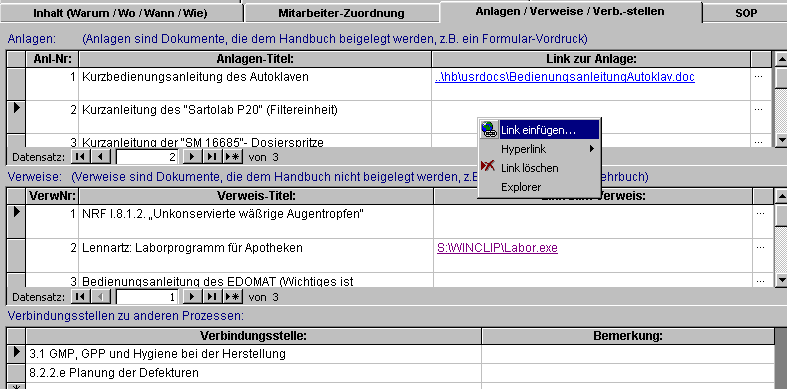Click the globe icon beside 'Link einfügen'
The image size is (787, 389).
[x=488, y=129]
